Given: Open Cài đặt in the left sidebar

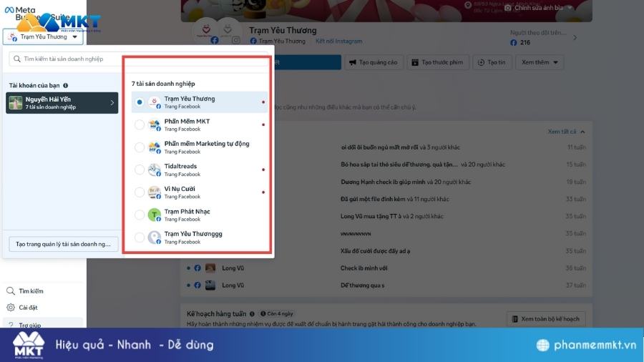Looking at the screenshot, I should coord(28,308).
